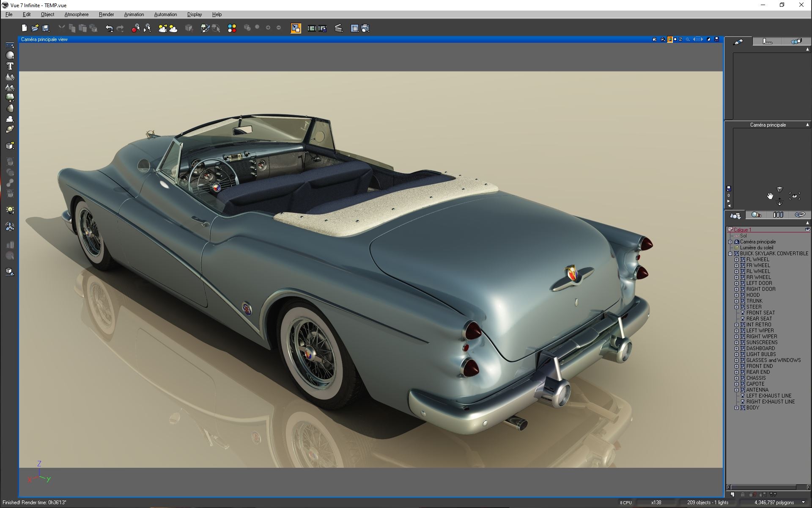Image resolution: width=812 pixels, height=508 pixels.
Task: Collapse the BUICK SKYLARK CONVERTIBLE node
Action: (x=730, y=253)
